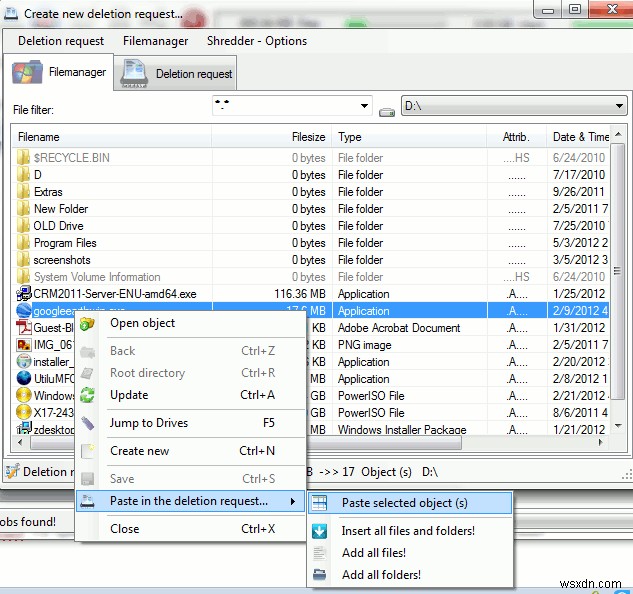
Task: Open the File filter dropdown arrow
Action: tap(364, 106)
